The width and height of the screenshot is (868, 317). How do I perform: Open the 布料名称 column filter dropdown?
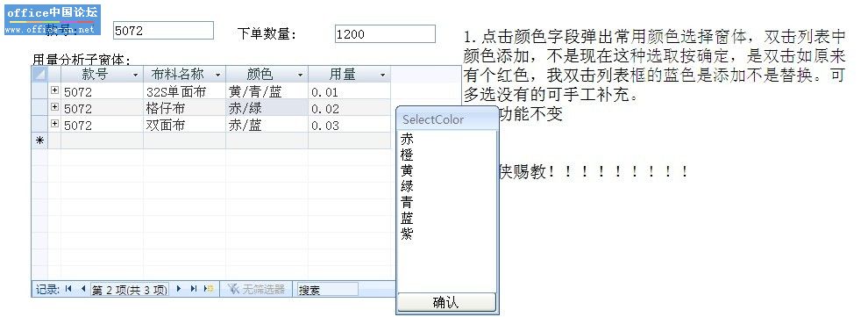coord(217,75)
